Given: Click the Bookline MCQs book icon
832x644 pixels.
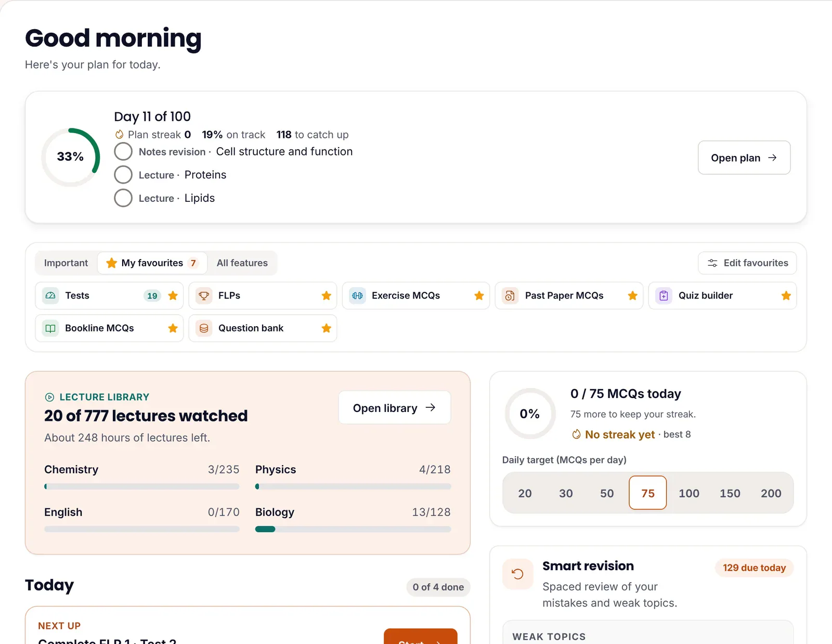Looking at the screenshot, I should coord(50,328).
